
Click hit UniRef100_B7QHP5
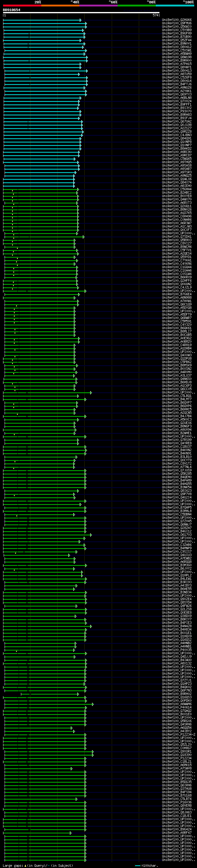click(177, 507)
